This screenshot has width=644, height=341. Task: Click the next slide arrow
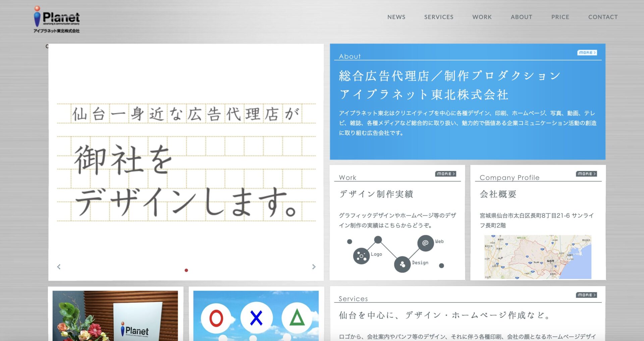(x=314, y=267)
